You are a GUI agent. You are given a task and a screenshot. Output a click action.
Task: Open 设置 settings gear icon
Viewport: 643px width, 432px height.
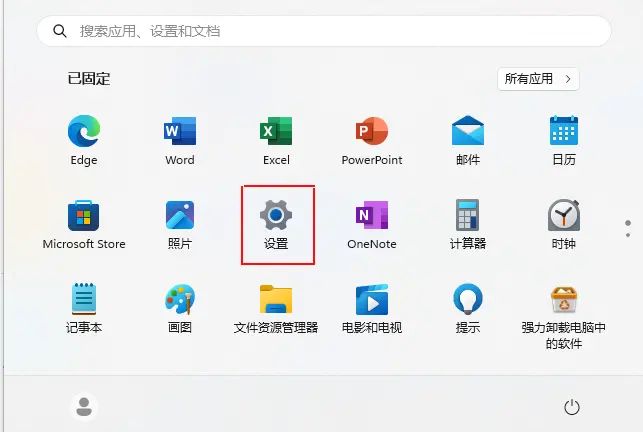click(x=276, y=215)
